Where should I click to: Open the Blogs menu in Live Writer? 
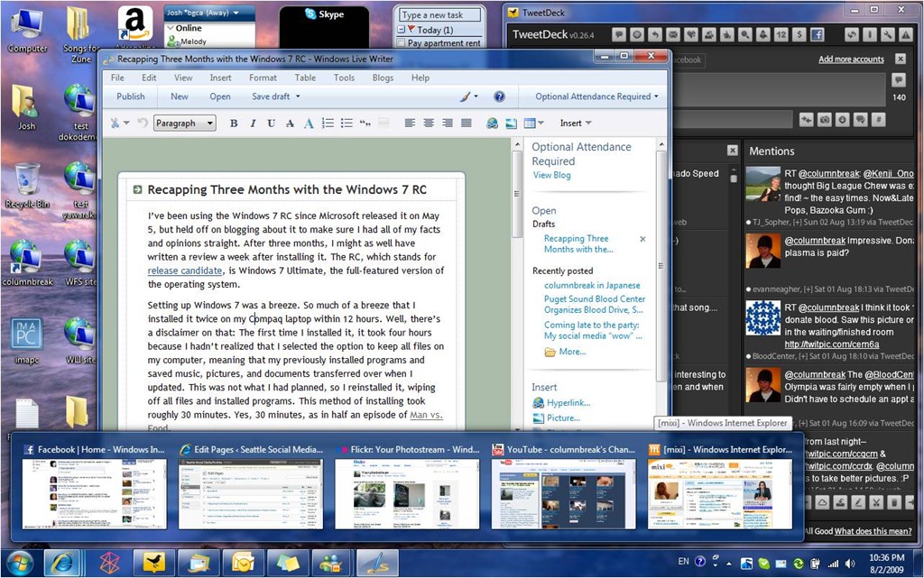[383, 78]
